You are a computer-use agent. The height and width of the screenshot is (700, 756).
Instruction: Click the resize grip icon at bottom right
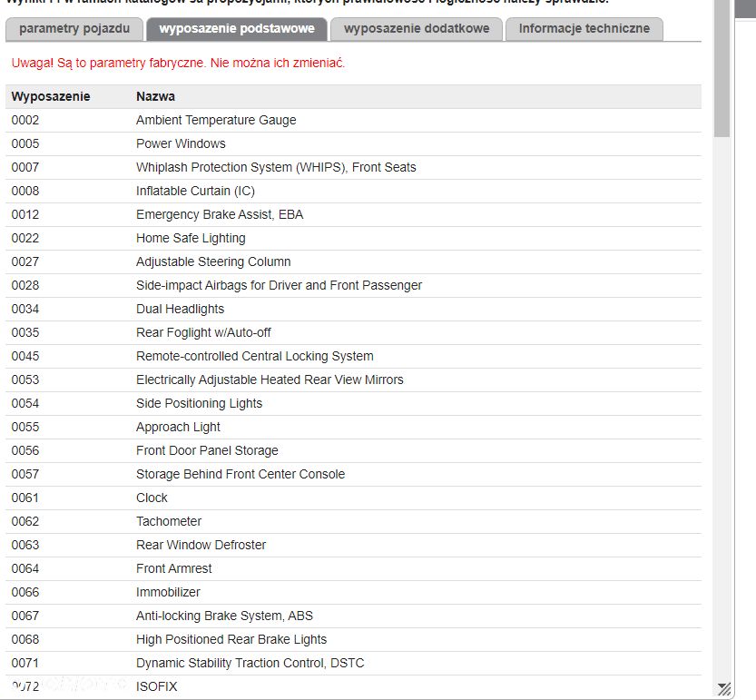coord(723,689)
